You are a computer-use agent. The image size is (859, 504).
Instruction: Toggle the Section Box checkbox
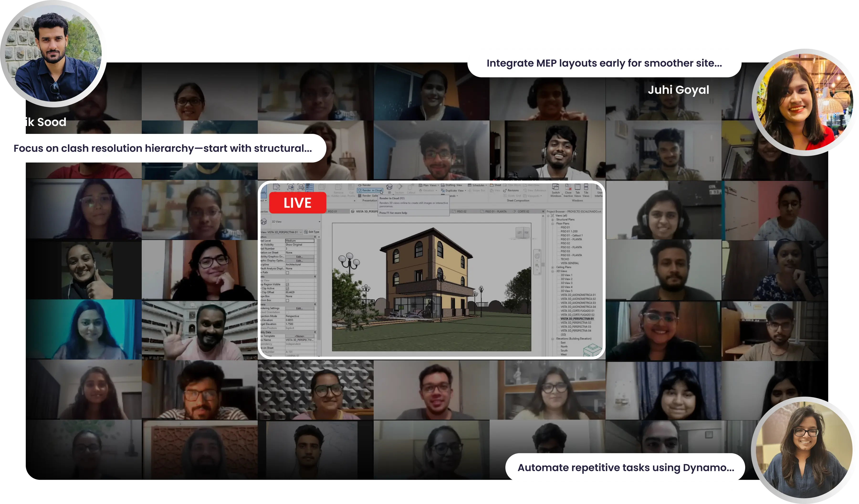pyautogui.click(x=287, y=300)
